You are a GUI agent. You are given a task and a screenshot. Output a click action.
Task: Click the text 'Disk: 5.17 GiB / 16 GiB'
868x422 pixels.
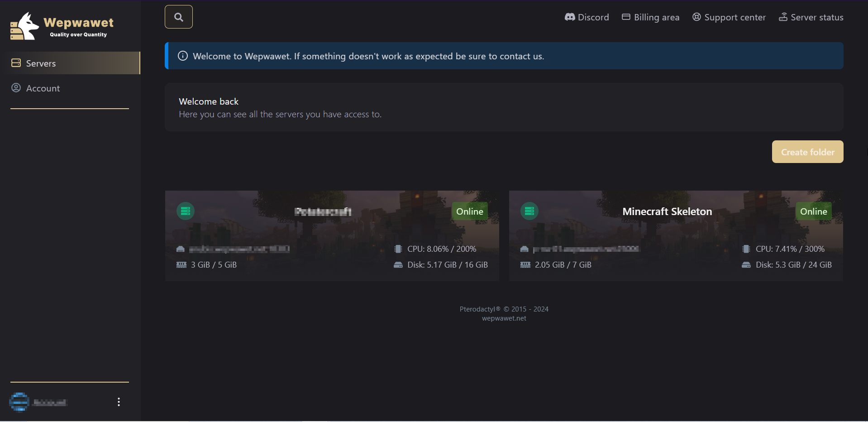pyautogui.click(x=448, y=265)
